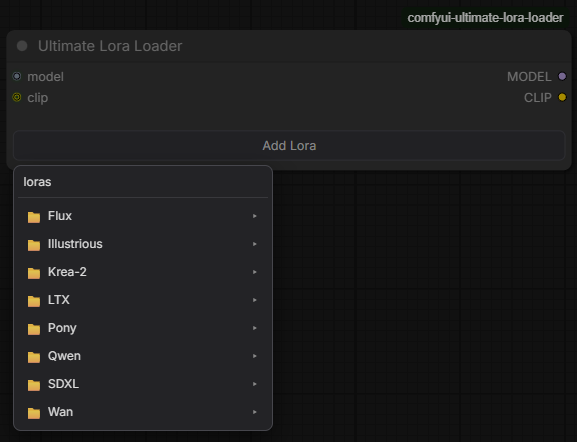
Task: Click the MODEL output label
Action: [x=529, y=77]
